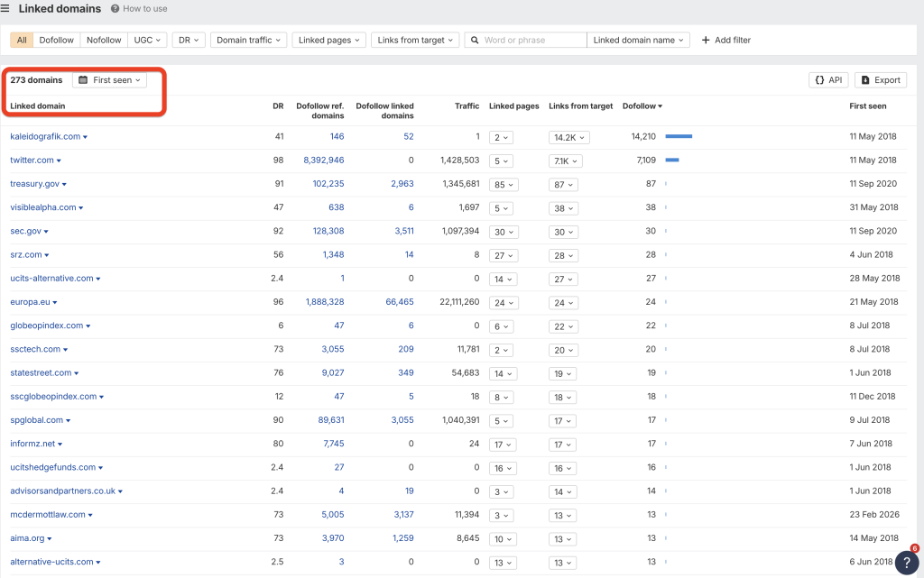Click the dofollow bar for twitter.com
This screenshot has width=924, height=578.
pos(672,161)
